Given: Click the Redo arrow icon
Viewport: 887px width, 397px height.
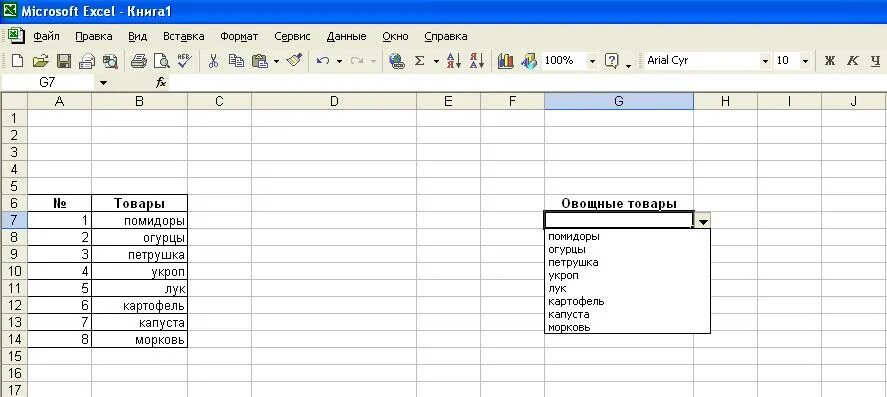Looking at the screenshot, I should point(356,61).
